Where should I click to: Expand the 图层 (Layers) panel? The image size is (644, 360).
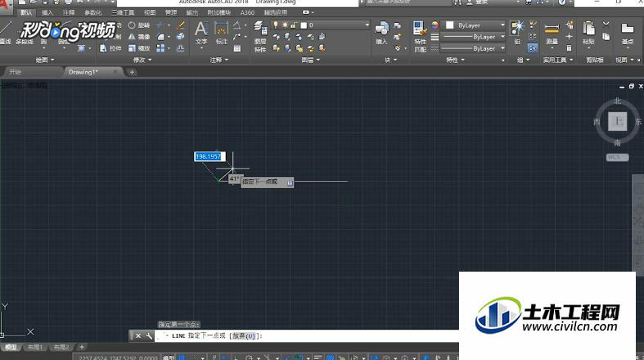pyautogui.click(x=310, y=60)
